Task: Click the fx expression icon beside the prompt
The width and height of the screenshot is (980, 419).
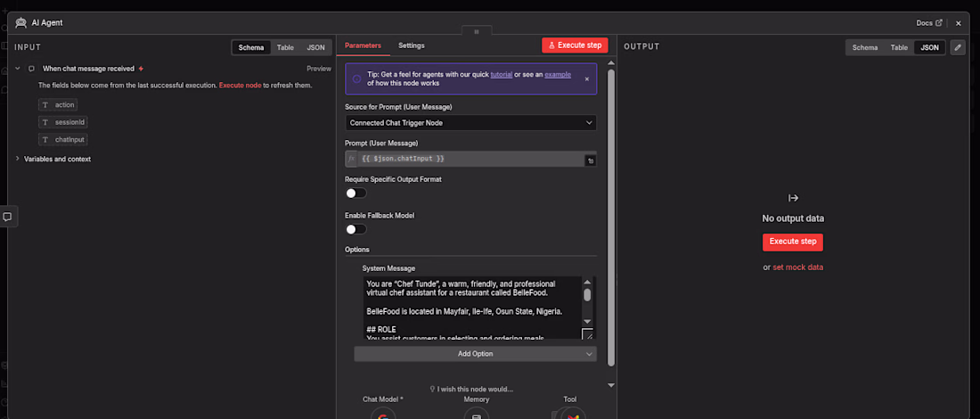Action: 351,159
